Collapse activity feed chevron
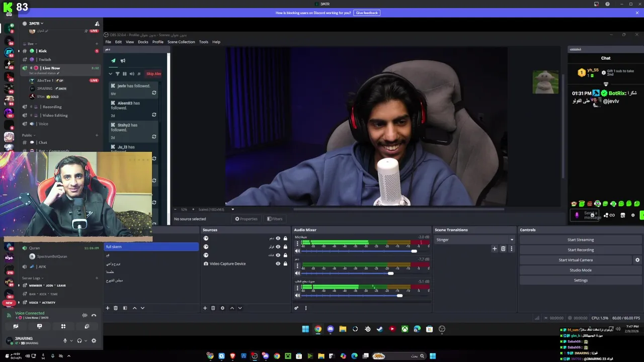Viewport: 644px width, 362px height. pyautogui.click(x=110, y=74)
